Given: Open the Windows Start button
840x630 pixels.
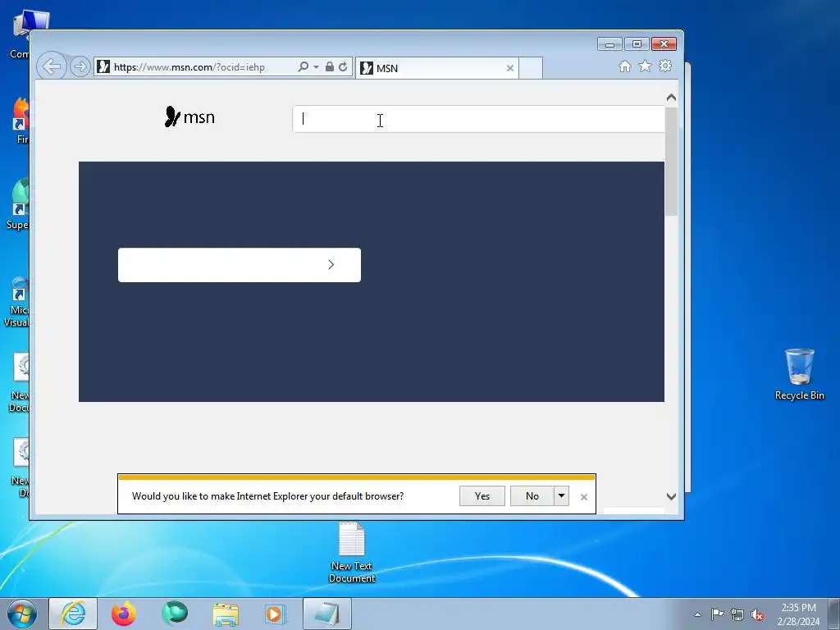Looking at the screenshot, I should click(x=22, y=614).
